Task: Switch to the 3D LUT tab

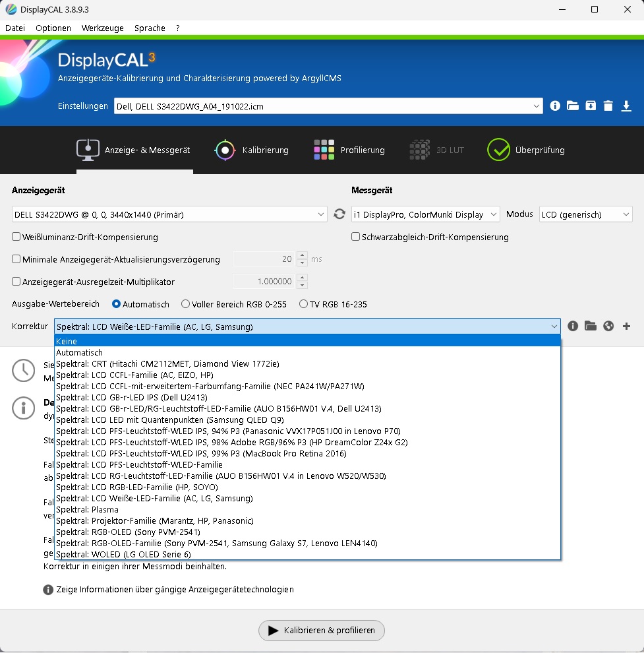Action: 436,150
